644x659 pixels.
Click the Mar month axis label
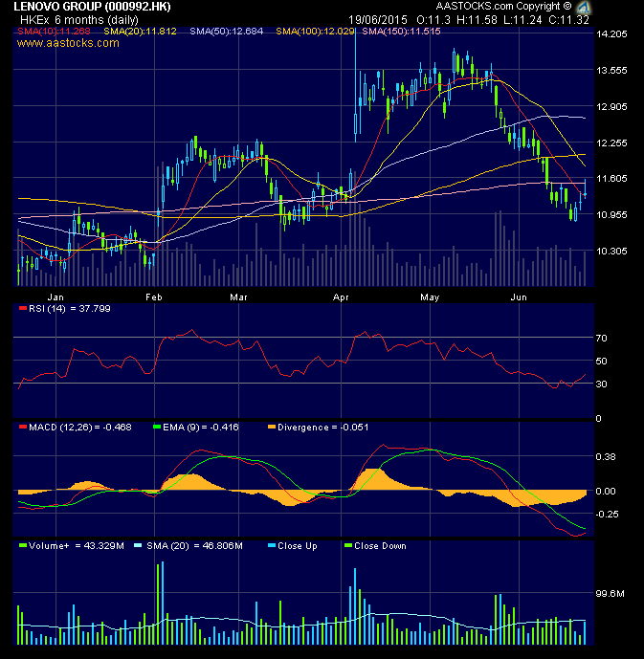[238, 297]
